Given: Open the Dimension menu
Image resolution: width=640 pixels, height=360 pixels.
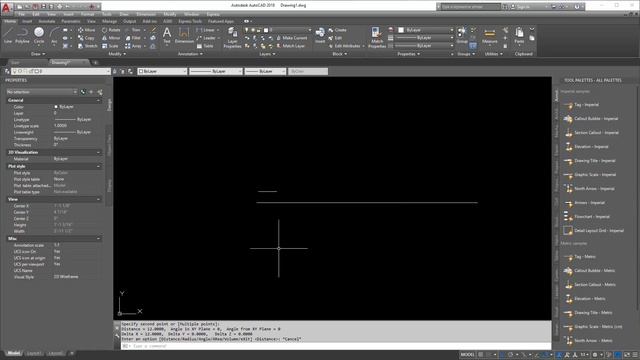Looking at the screenshot, I should tap(146, 14).
